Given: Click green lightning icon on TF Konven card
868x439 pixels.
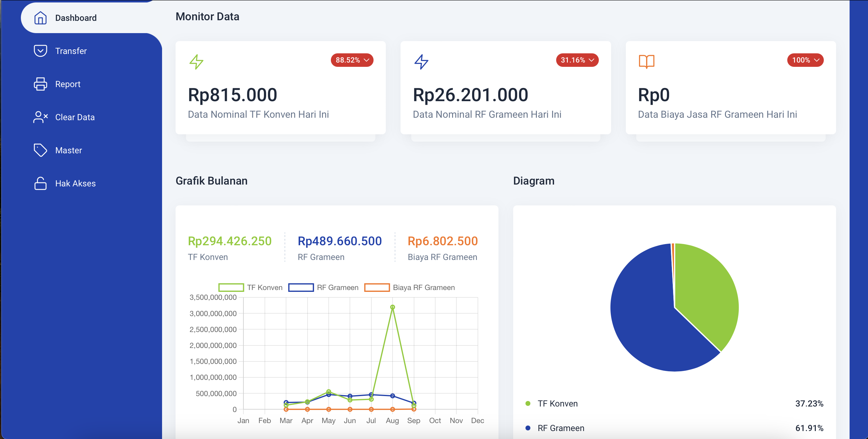Looking at the screenshot, I should tap(196, 62).
